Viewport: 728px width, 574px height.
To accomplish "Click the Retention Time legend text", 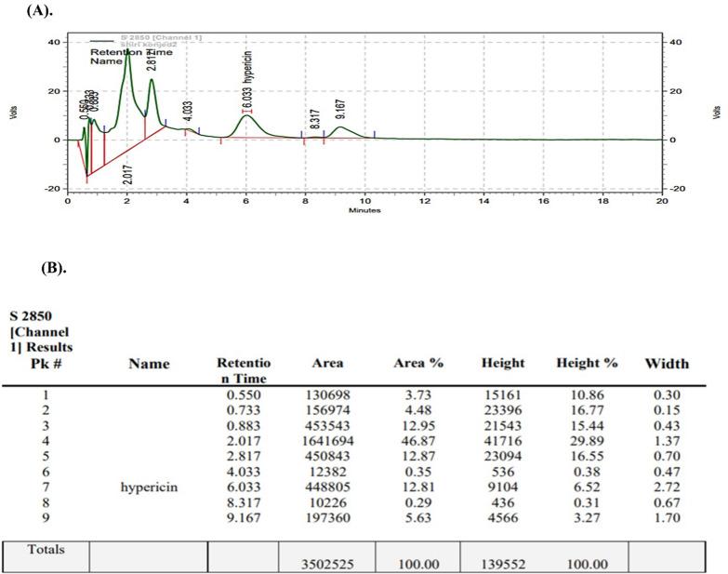I will [131, 52].
